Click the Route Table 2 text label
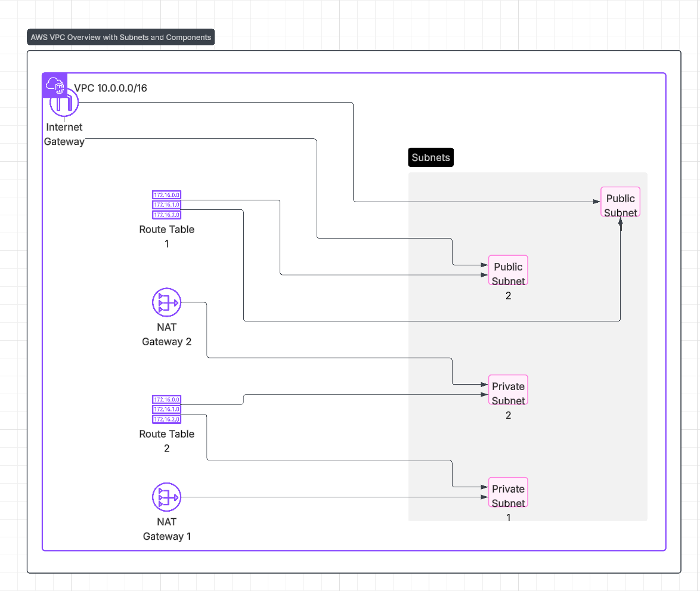 tap(167, 441)
